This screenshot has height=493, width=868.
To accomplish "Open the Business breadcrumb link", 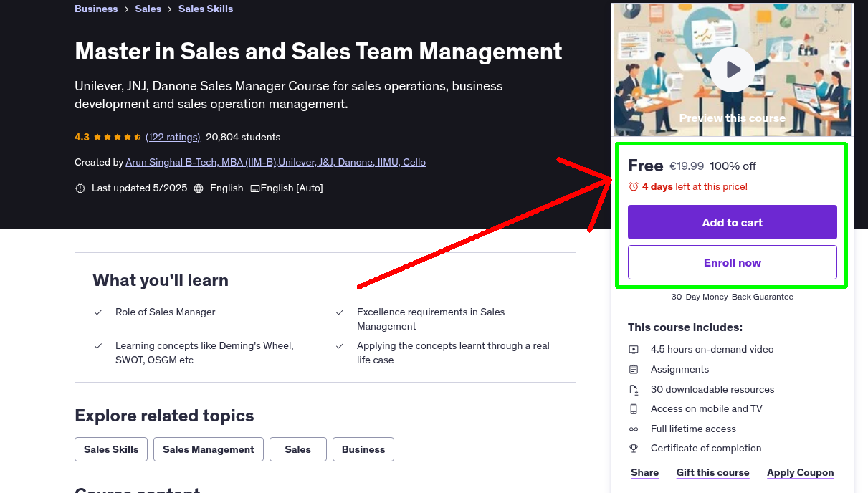I will click(96, 9).
